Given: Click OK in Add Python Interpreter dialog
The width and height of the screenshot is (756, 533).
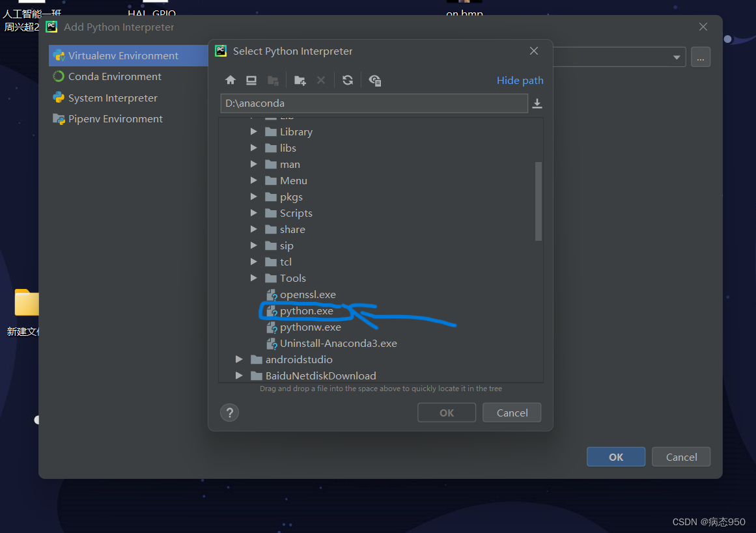Looking at the screenshot, I should pyautogui.click(x=616, y=457).
